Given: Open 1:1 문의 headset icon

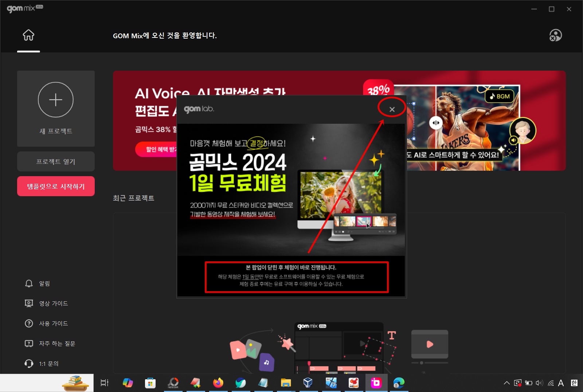Looking at the screenshot, I should (x=29, y=364).
